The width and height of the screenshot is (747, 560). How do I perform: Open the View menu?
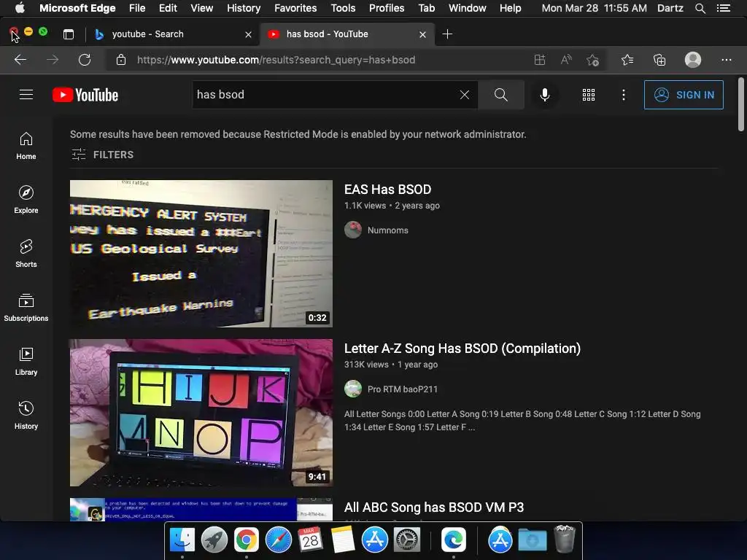(x=201, y=8)
